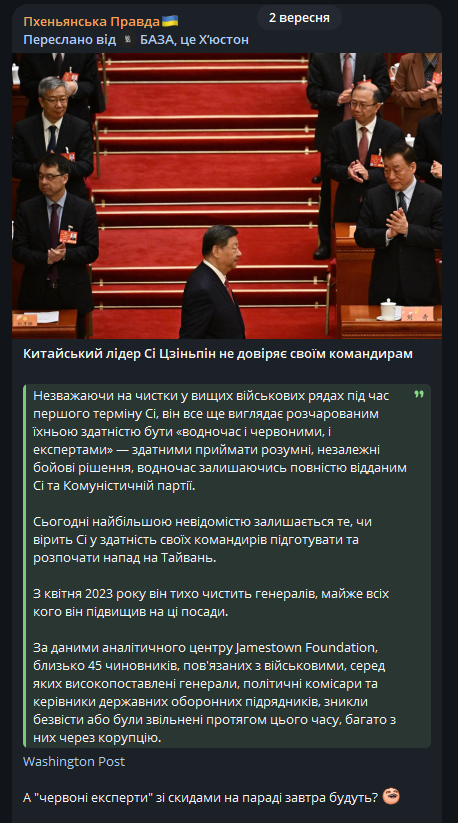Screen dimensions: 458x823
Task: Click the white teacup on desk in photo
Action: tap(388, 310)
